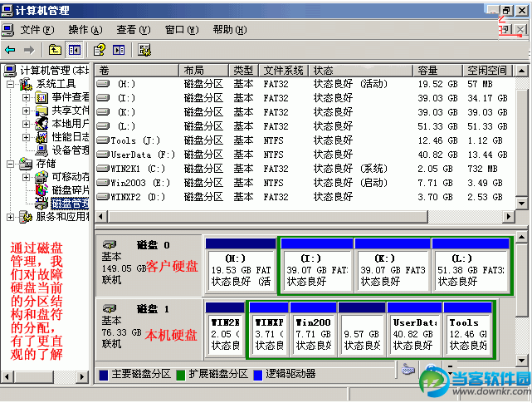Screen dimensions: 532x403
Task: Sort by the 类型 column header
Action: 244,71
